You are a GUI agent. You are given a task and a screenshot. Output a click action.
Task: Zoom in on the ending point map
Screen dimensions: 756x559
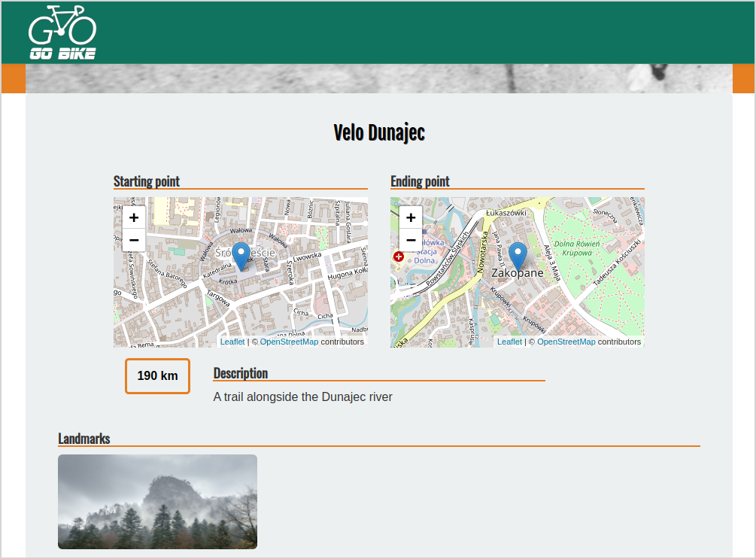tap(411, 217)
